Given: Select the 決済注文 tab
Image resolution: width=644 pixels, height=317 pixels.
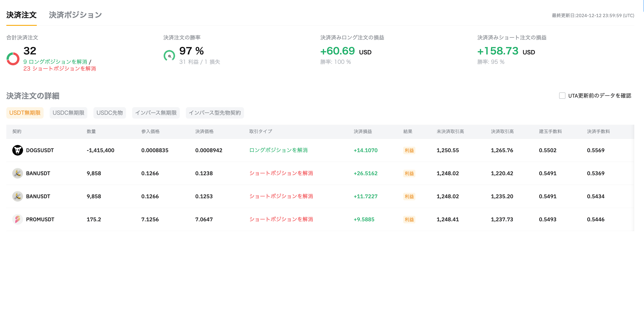Looking at the screenshot, I should (x=22, y=15).
